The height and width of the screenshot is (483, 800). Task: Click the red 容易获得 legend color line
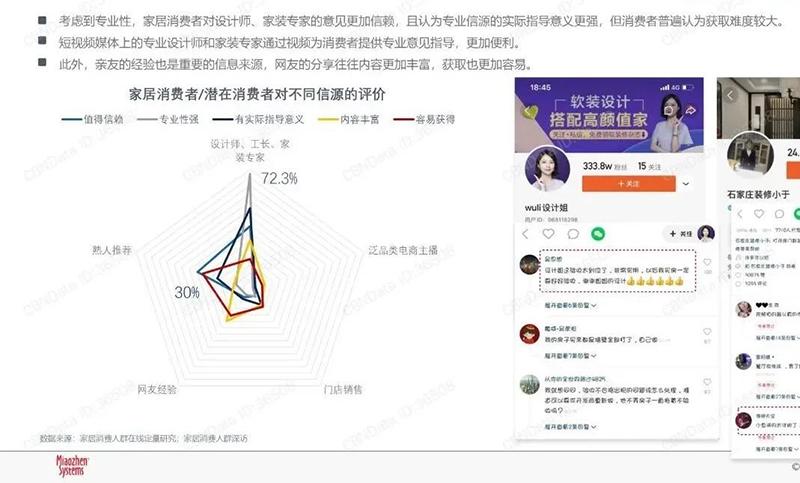[404, 119]
